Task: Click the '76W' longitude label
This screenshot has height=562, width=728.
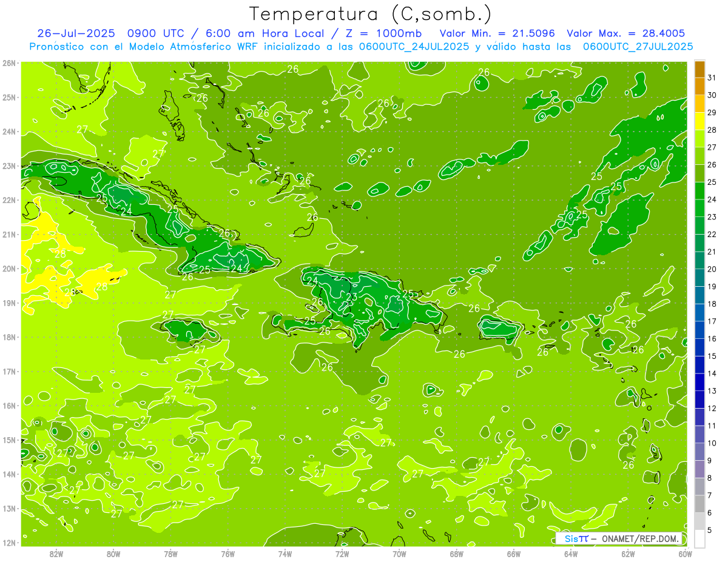Action: tap(228, 554)
